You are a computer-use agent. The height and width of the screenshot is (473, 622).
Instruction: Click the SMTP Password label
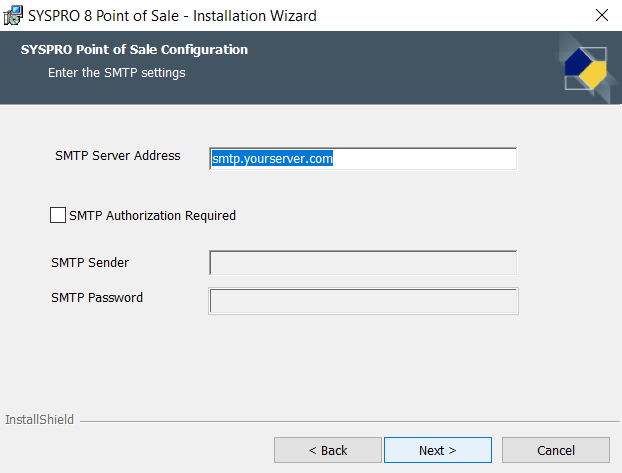(x=97, y=298)
